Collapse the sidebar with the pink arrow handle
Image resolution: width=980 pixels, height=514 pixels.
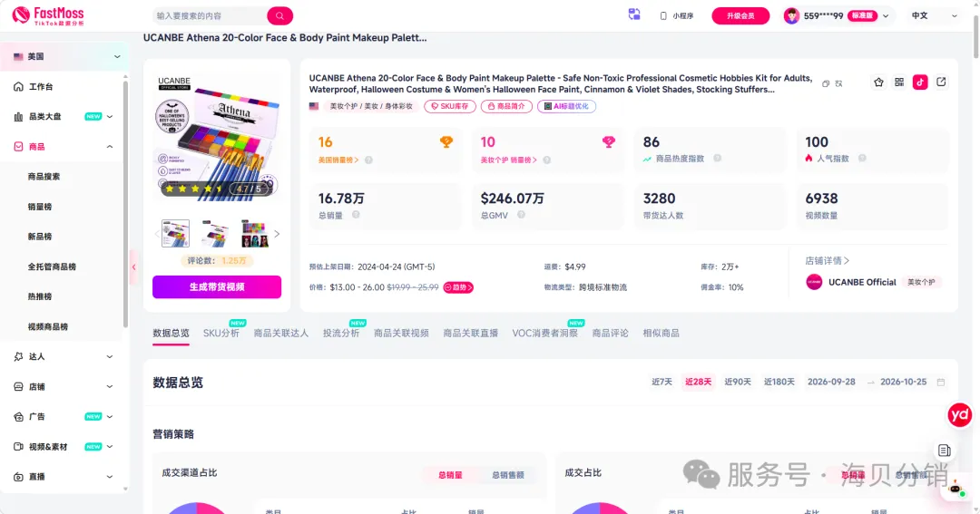133,267
